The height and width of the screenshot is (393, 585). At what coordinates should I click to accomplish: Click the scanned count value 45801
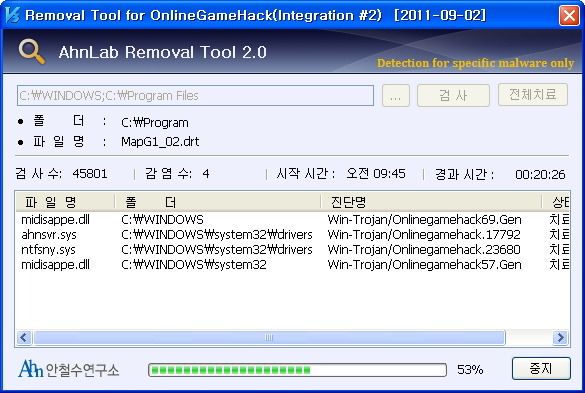click(x=90, y=174)
